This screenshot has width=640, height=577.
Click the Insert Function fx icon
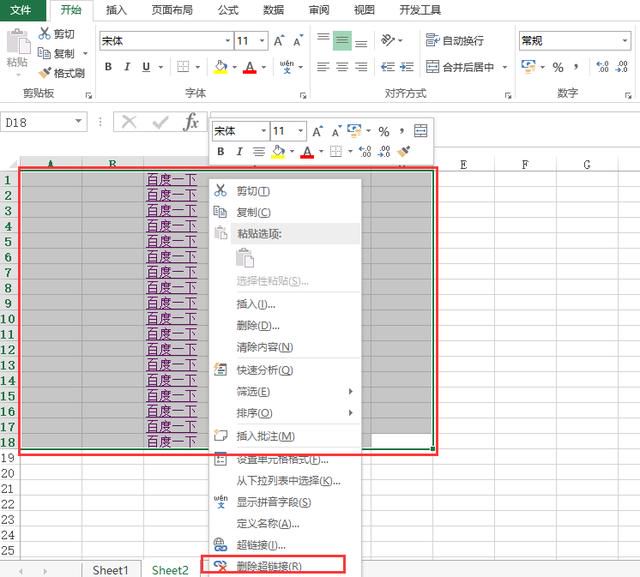pos(191,122)
